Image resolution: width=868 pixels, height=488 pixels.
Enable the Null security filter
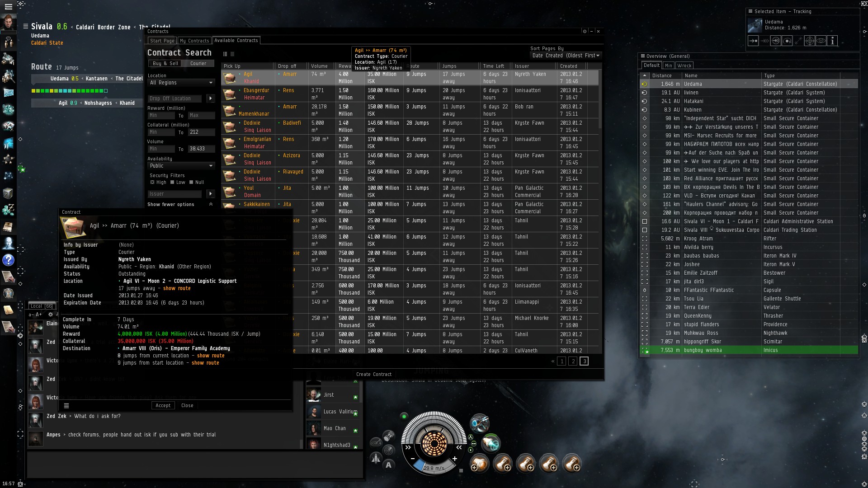pos(191,183)
